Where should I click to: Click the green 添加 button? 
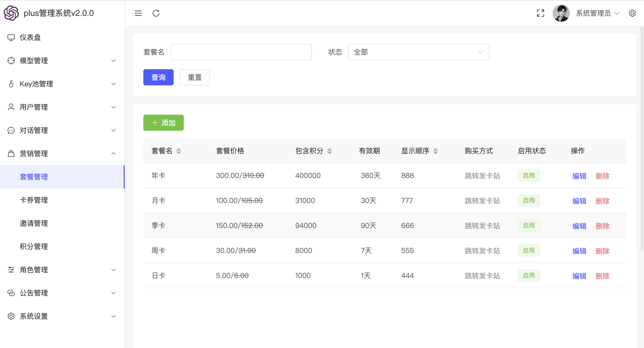point(163,123)
